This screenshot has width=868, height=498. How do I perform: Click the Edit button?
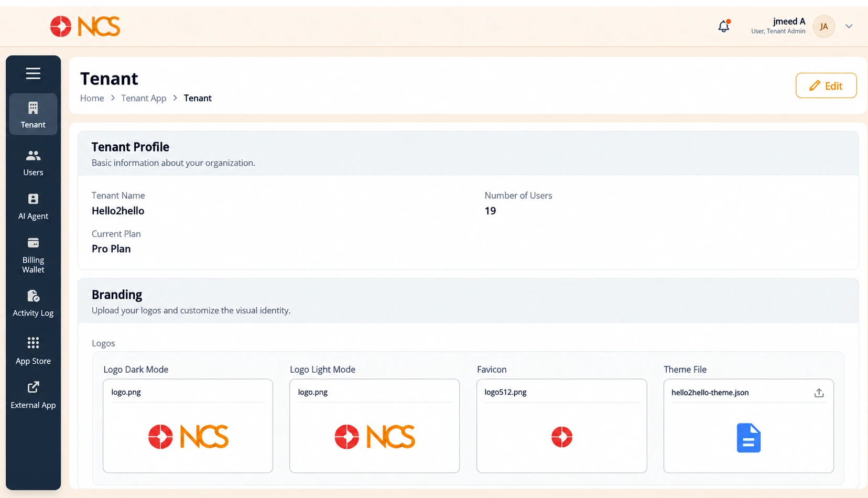click(826, 85)
